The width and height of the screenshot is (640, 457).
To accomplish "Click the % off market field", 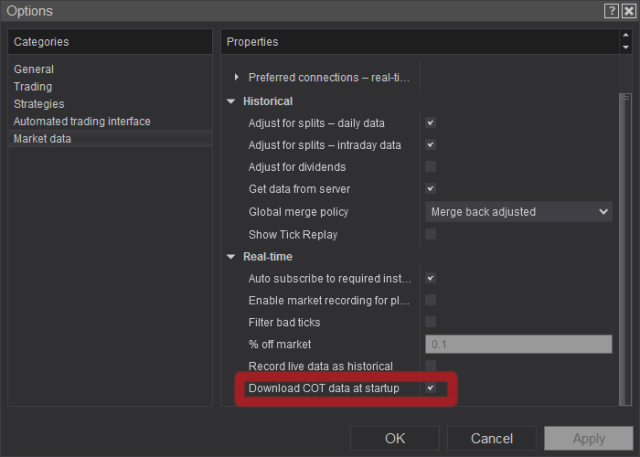I will (x=518, y=344).
